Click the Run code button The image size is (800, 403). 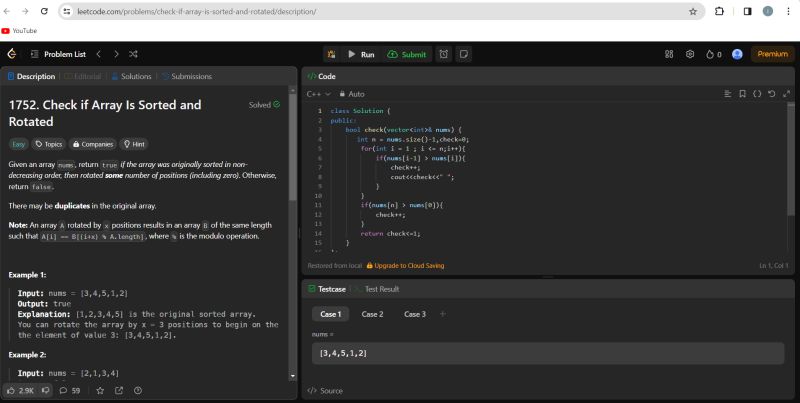360,54
